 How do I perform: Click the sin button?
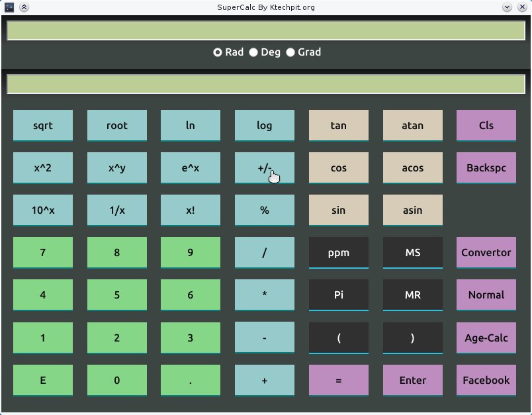coord(339,210)
